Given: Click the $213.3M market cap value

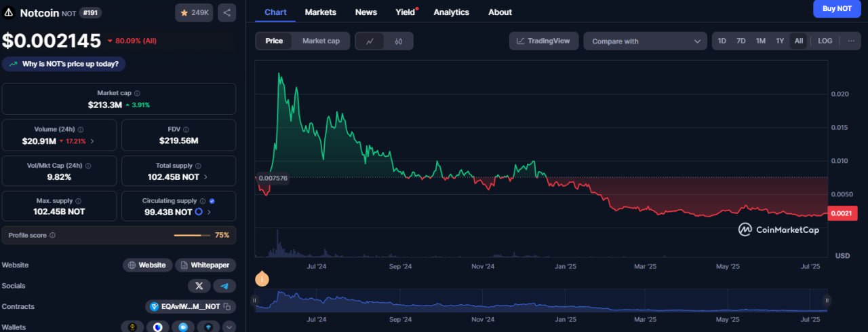Looking at the screenshot, I should point(104,105).
